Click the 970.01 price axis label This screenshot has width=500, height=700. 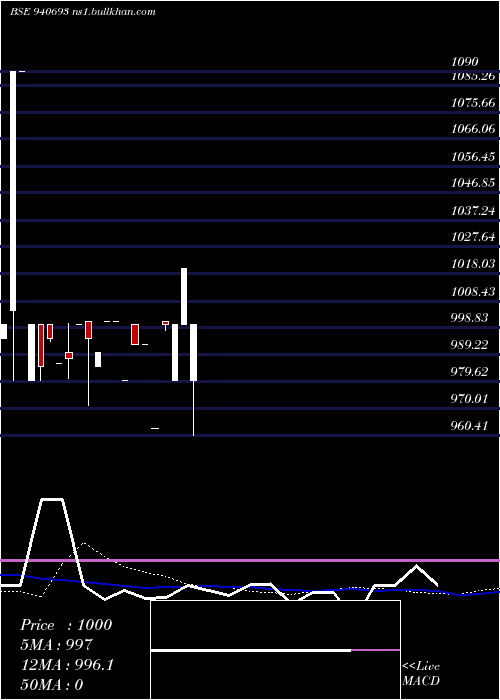tap(469, 398)
